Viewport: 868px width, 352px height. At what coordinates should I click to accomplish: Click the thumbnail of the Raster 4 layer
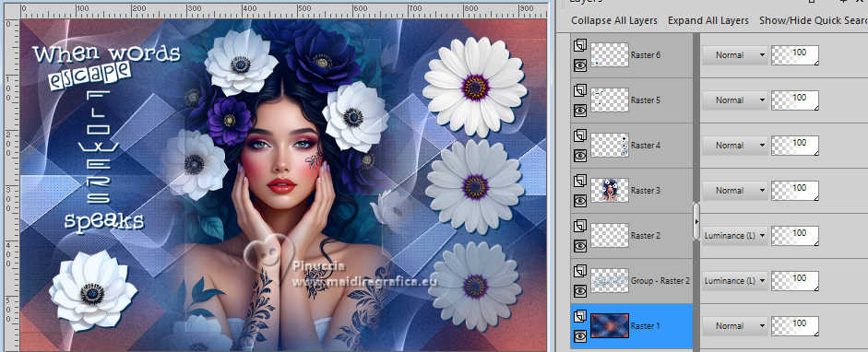click(x=610, y=146)
